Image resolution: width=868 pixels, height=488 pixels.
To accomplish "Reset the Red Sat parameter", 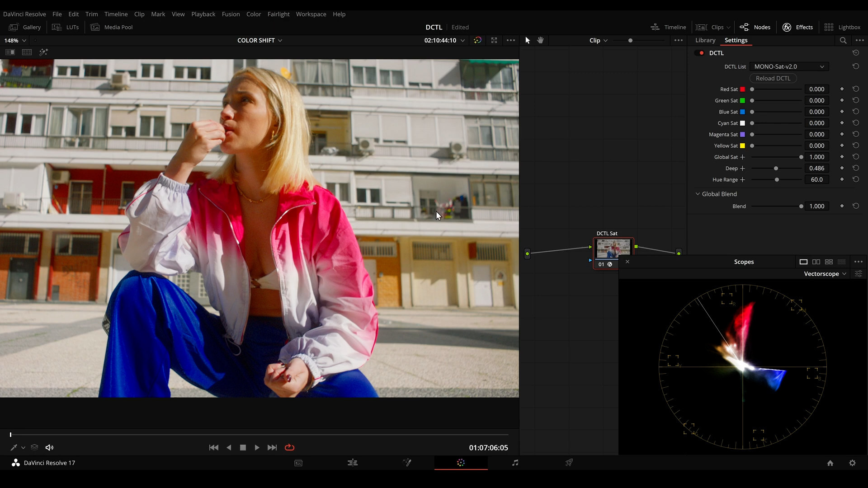I will [x=856, y=89].
